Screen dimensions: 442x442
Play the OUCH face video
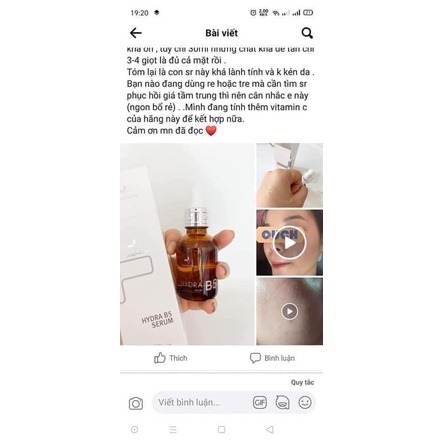289,243
